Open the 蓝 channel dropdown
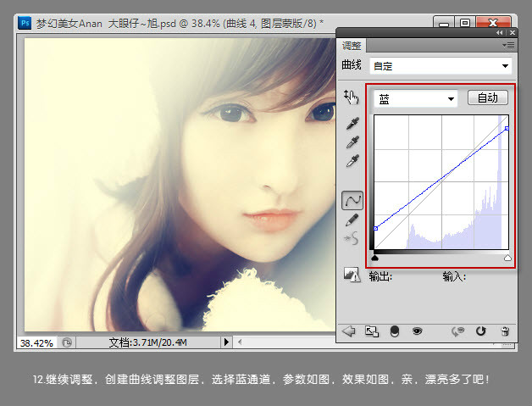 pyautogui.click(x=415, y=98)
